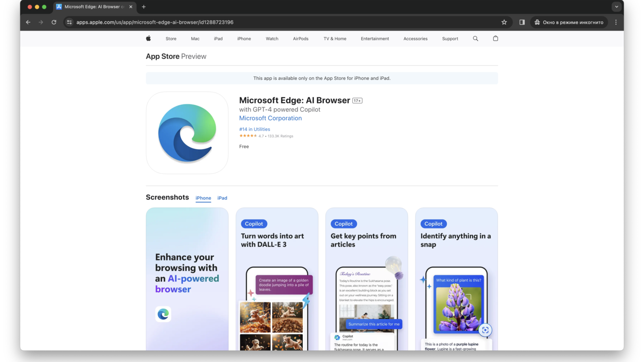This screenshot has height=362, width=644.
Task: Open the Microsoft Corporation developer link
Action: 271,118
